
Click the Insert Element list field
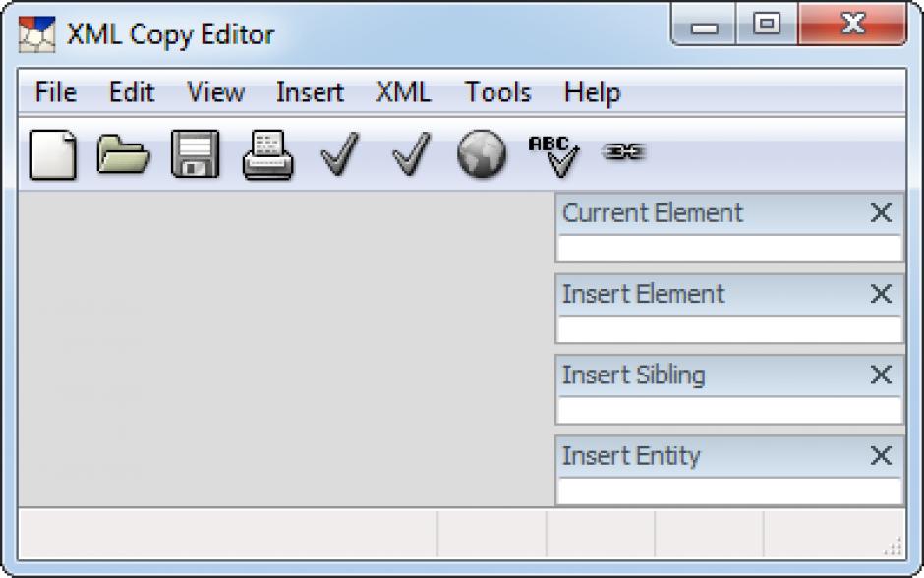[x=729, y=329]
